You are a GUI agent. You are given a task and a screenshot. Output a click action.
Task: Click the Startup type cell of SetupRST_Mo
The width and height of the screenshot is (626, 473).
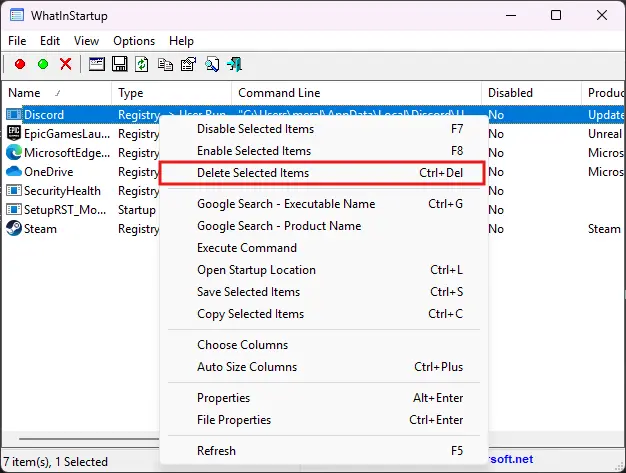coord(137,210)
